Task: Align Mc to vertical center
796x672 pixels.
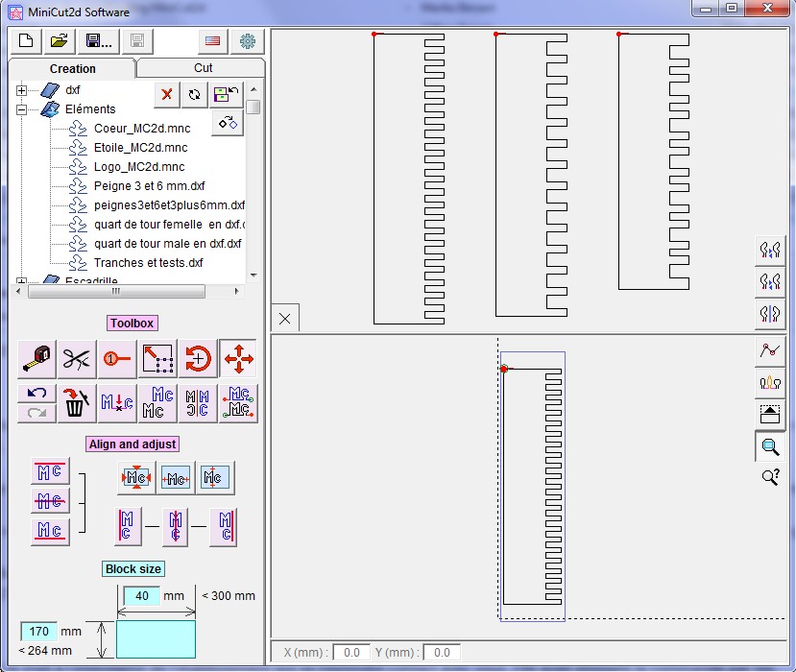Action: point(175,526)
